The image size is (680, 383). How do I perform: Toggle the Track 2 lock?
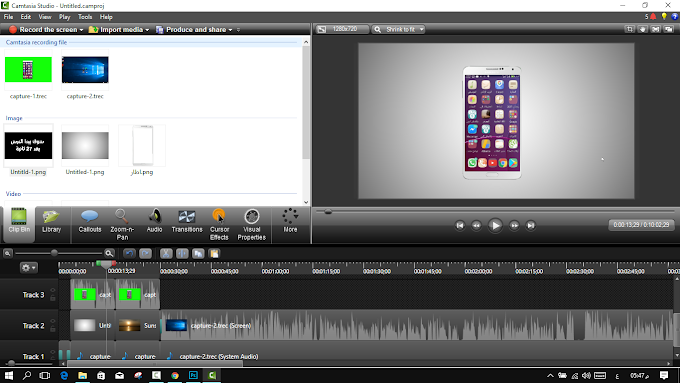[52, 329]
